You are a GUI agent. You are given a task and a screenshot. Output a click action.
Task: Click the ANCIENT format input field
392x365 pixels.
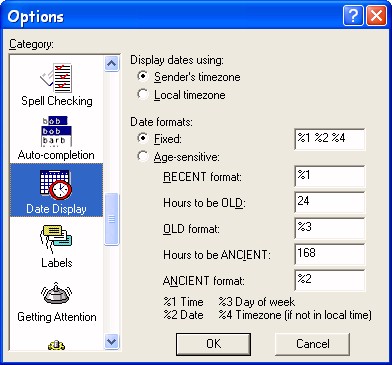(x=330, y=280)
